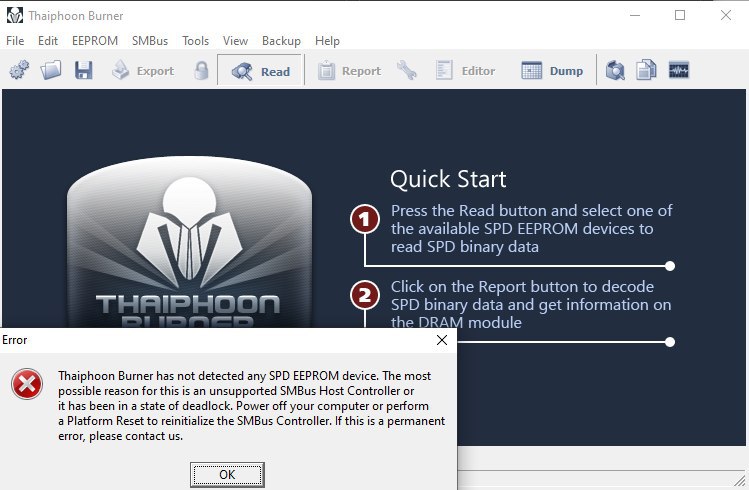Open the File menu
749x490 pixels.
(15, 41)
